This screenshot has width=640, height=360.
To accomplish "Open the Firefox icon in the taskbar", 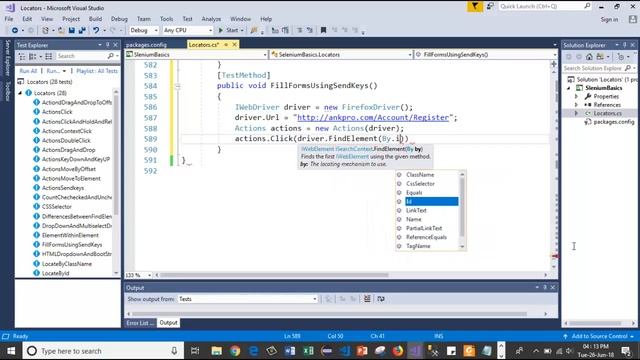I will tap(398, 351).
